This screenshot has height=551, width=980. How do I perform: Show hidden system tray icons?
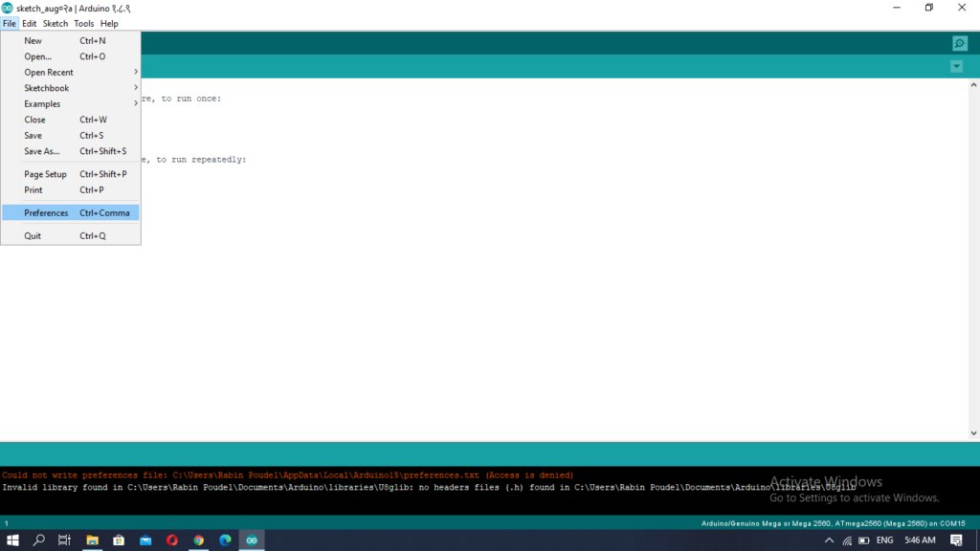829,540
